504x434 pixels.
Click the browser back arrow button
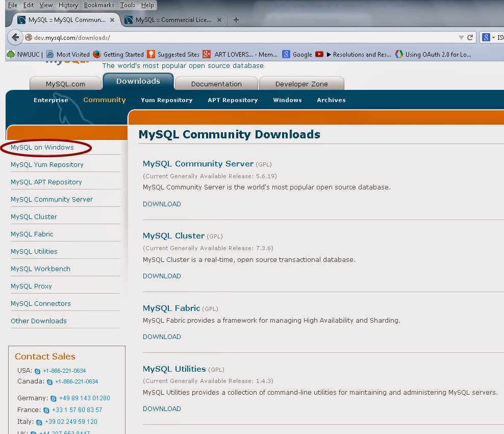pos(15,38)
